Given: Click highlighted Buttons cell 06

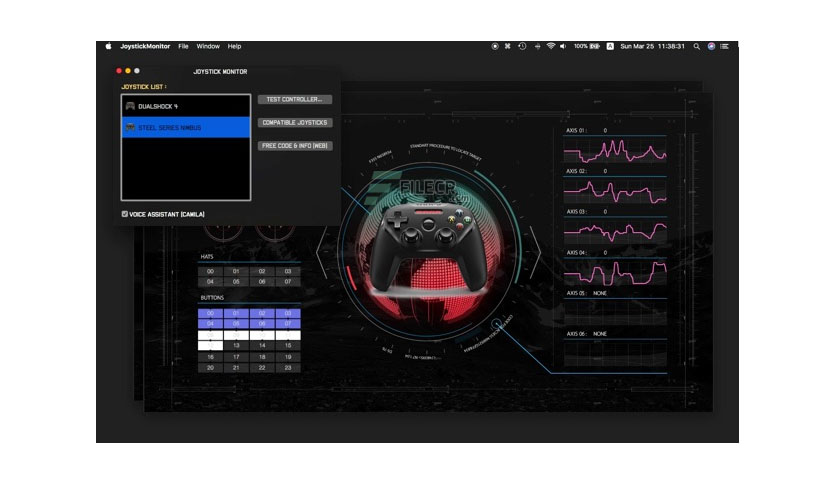Looking at the screenshot, I should pos(262,324).
